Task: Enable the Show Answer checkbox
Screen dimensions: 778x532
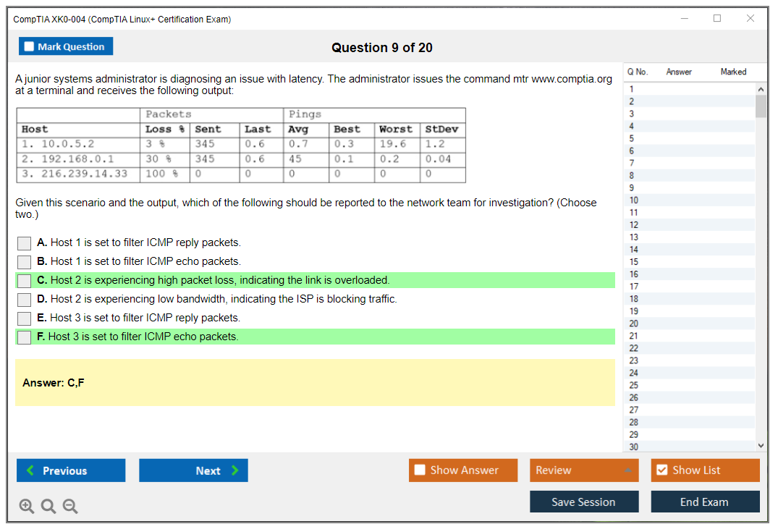Action: click(x=420, y=470)
